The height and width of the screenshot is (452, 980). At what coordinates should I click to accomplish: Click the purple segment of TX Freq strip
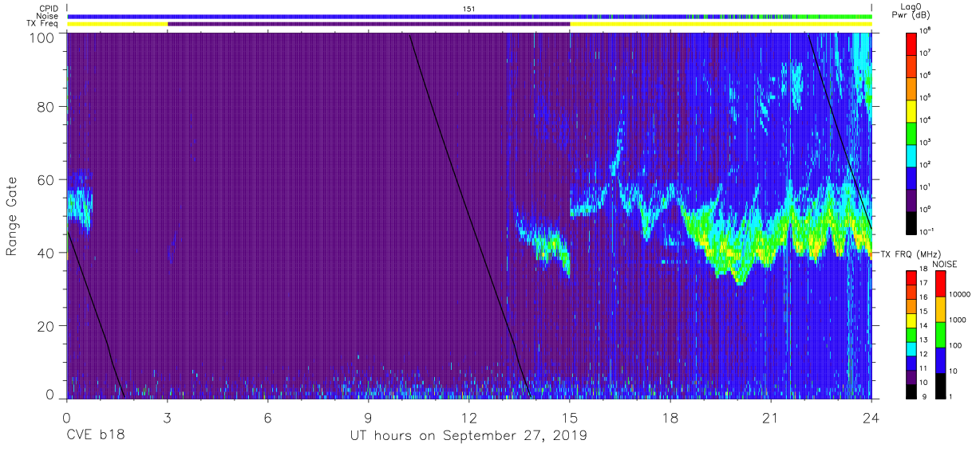tap(369, 24)
